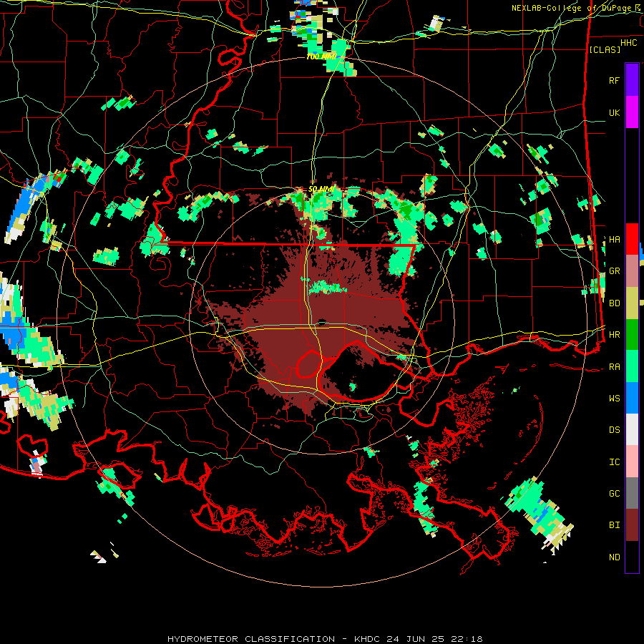Click the HA label in the legend

614,240
